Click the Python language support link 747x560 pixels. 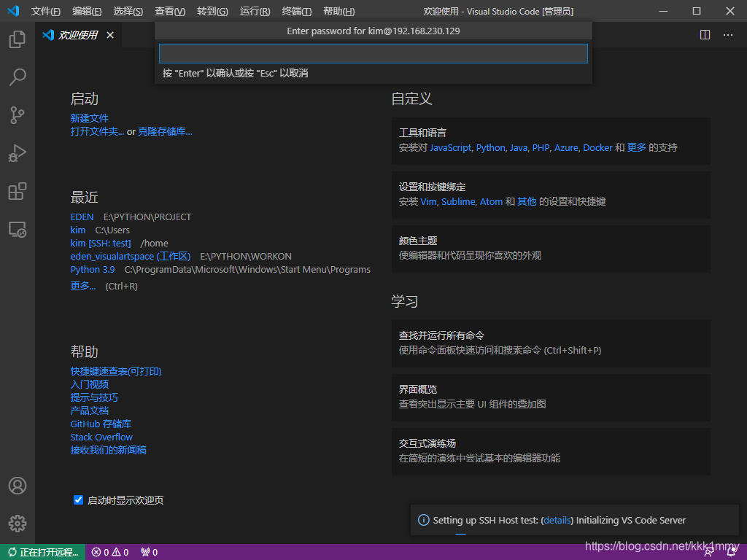click(x=491, y=147)
